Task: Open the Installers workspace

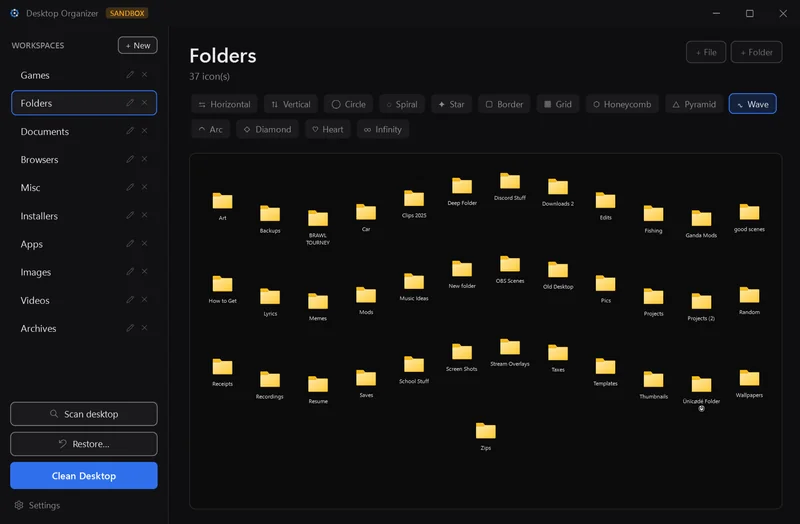Action: pos(84,216)
